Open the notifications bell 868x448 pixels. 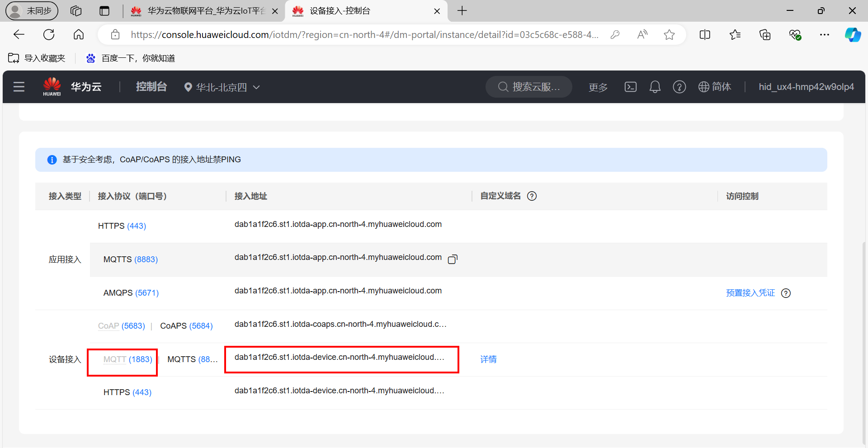coord(655,87)
